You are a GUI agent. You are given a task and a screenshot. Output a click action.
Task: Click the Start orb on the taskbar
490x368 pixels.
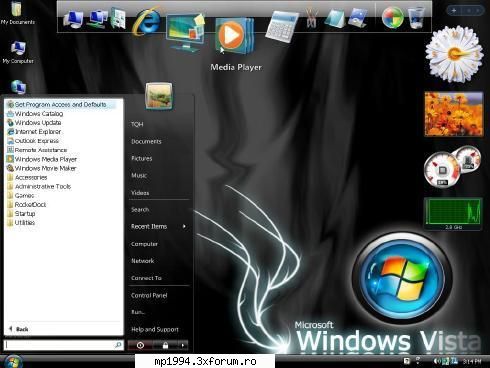coord(13,362)
